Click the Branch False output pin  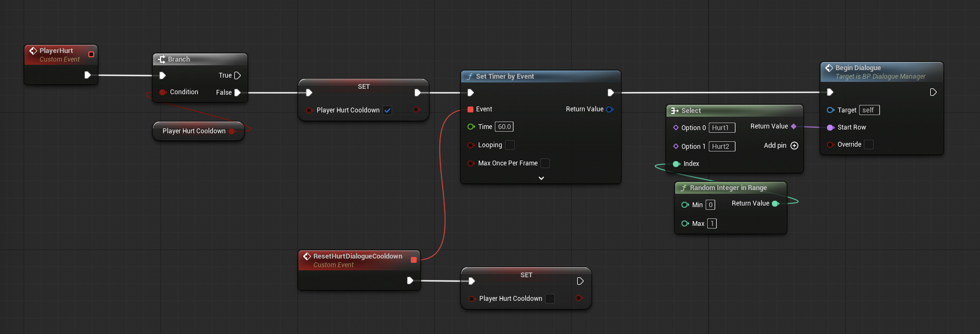[x=238, y=93]
